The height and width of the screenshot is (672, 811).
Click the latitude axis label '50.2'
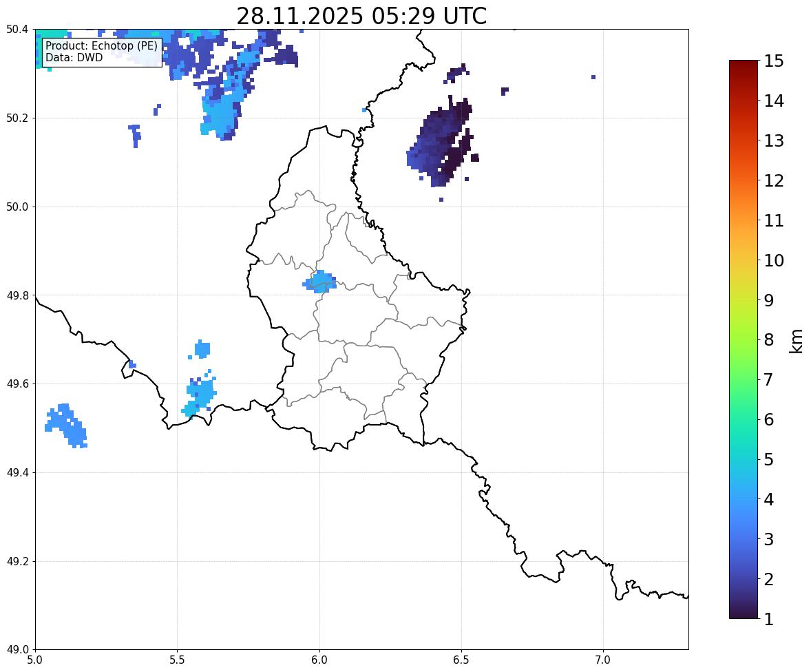[17, 118]
